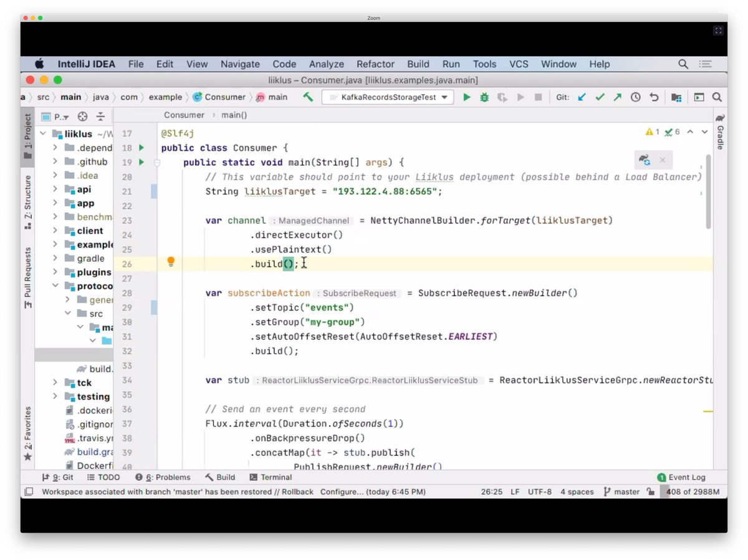Image resolution: width=748 pixels, height=560 pixels.
Task: Open the TODO tool window button
Action: pos(103,477)
